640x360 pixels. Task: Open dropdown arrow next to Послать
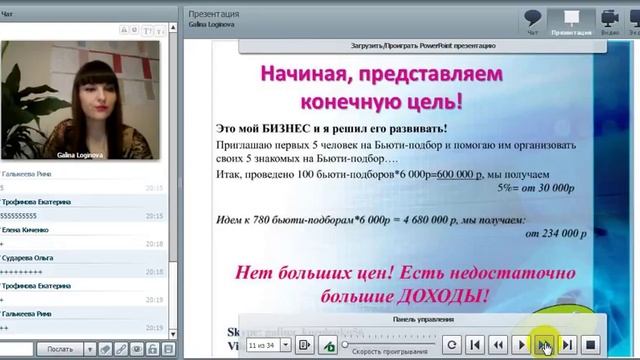tap(90, 349)
